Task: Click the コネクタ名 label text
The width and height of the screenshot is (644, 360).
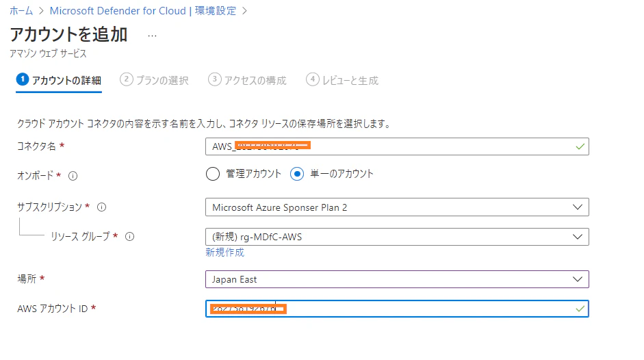Action: (36, 146)
